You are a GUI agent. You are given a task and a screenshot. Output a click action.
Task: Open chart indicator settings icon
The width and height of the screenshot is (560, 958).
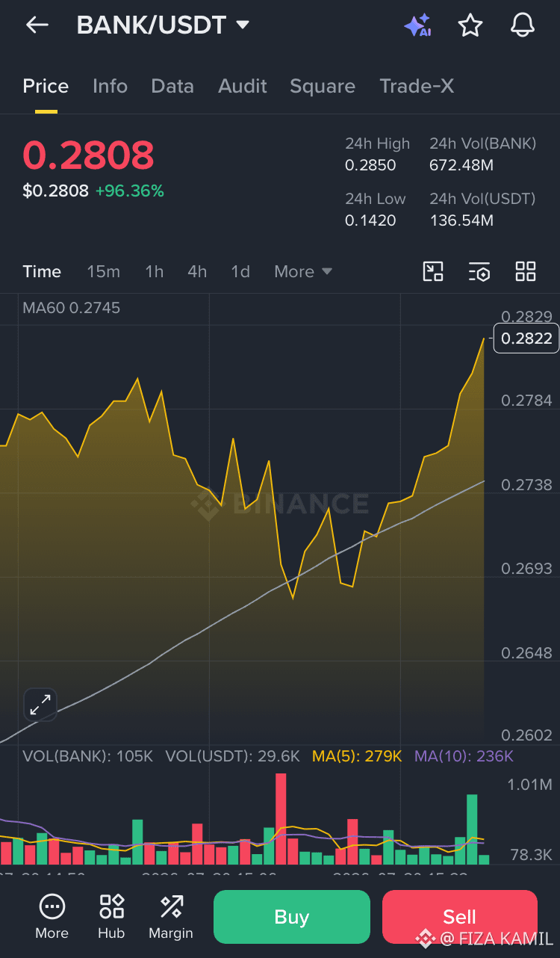tap(479, 271)
